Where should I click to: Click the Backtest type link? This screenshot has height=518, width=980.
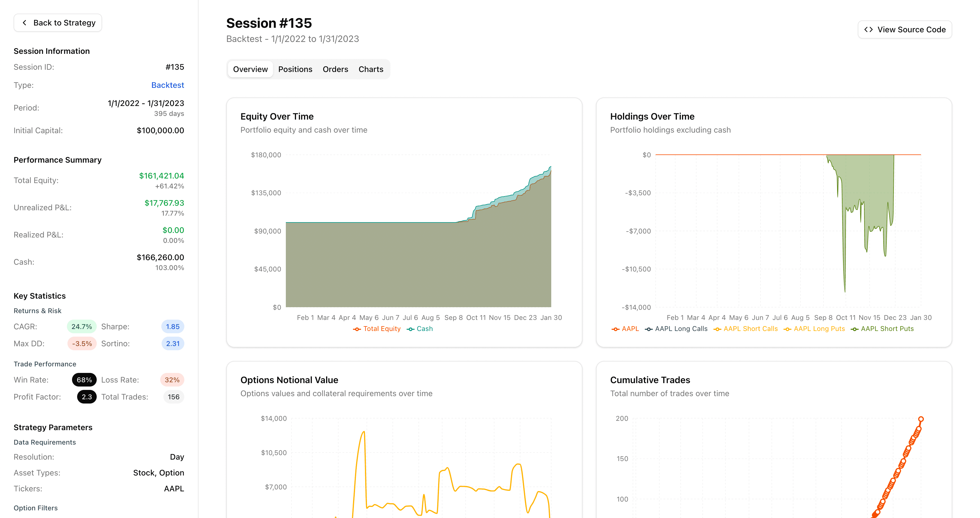pyautogui.click(x=167, y=85)
